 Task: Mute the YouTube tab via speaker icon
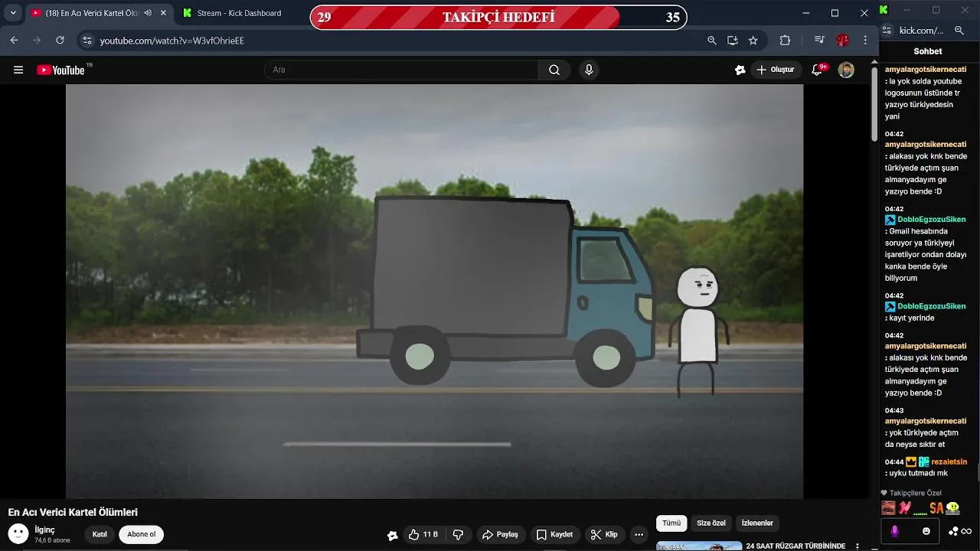tap(148, 13)
